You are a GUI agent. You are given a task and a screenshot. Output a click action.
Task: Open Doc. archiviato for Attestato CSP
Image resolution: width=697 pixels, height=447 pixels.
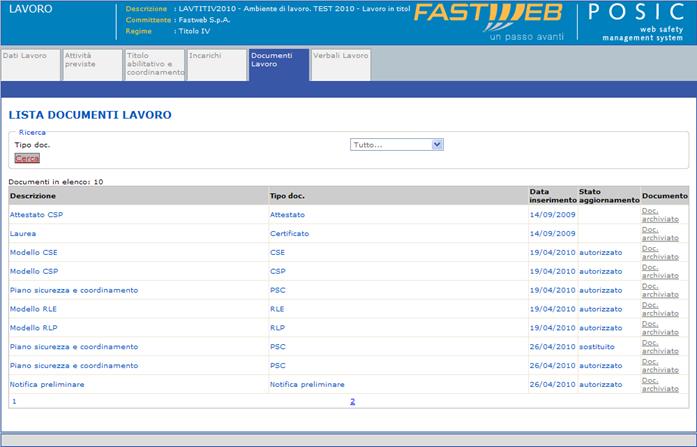(660, 215)
